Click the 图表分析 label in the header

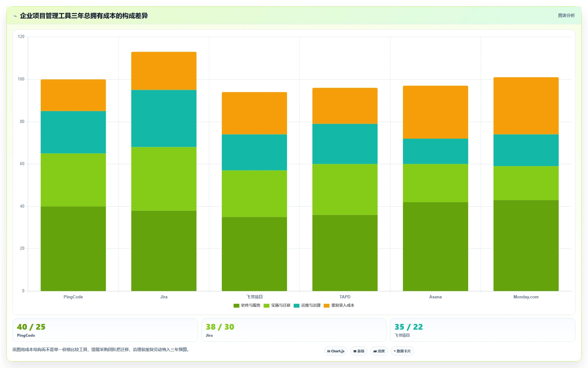click(x=566, y=15)
